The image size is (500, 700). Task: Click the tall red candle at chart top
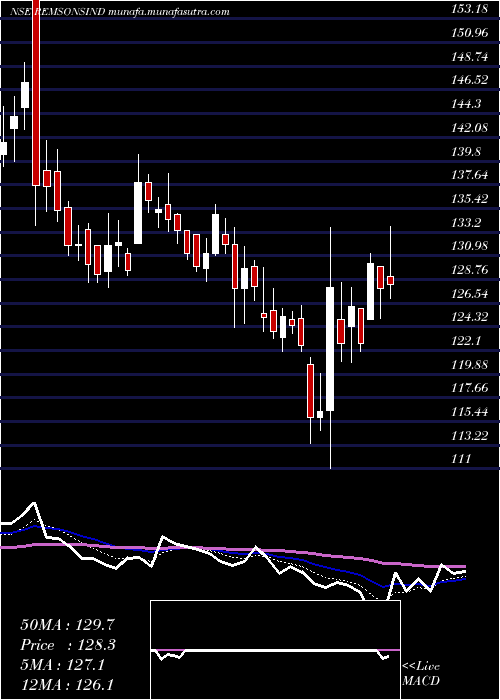(36, 92)
